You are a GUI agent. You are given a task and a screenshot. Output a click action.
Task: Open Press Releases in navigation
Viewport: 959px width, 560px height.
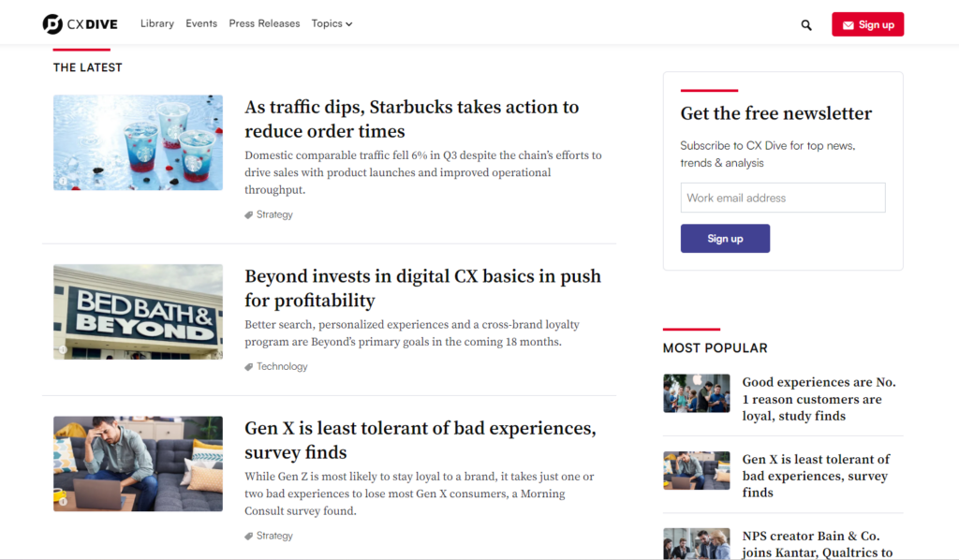point(264,23)
